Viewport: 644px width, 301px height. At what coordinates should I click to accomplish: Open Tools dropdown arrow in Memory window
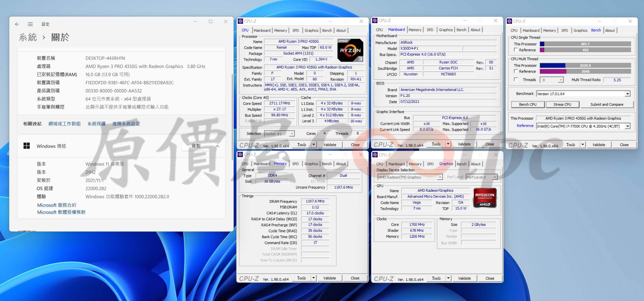[x=313, y=278]
